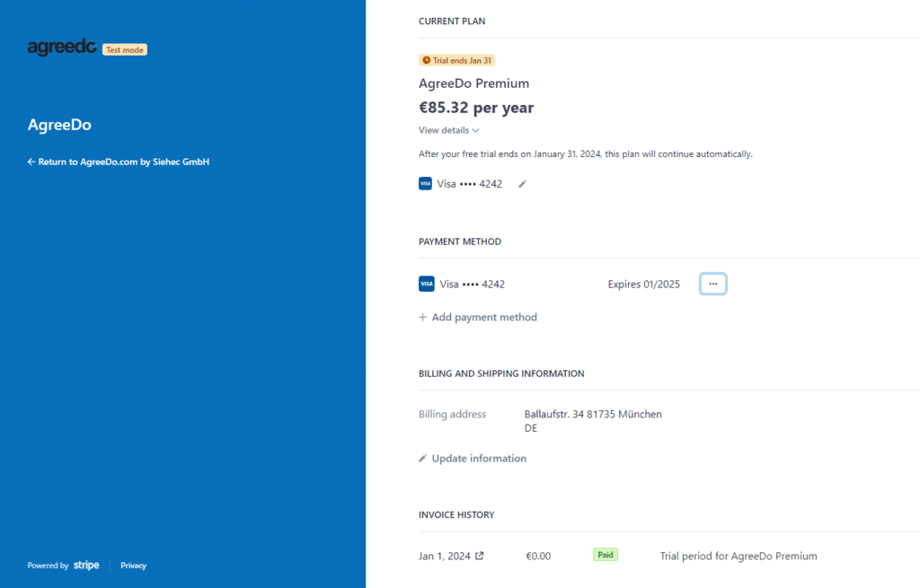Viewport: 920px width, 588px height.
Task: Open the three-dot menu for Visa 4242
Action: pos(712,284)
